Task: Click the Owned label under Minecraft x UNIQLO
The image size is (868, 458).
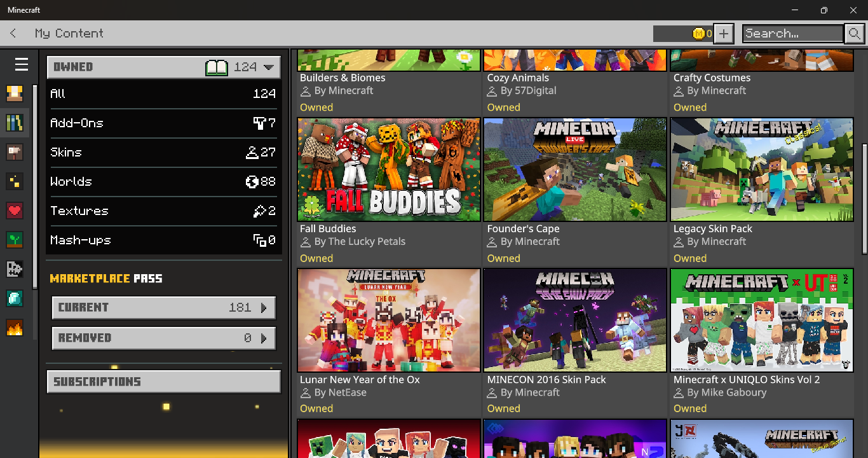Action: (x=690, y=408)
